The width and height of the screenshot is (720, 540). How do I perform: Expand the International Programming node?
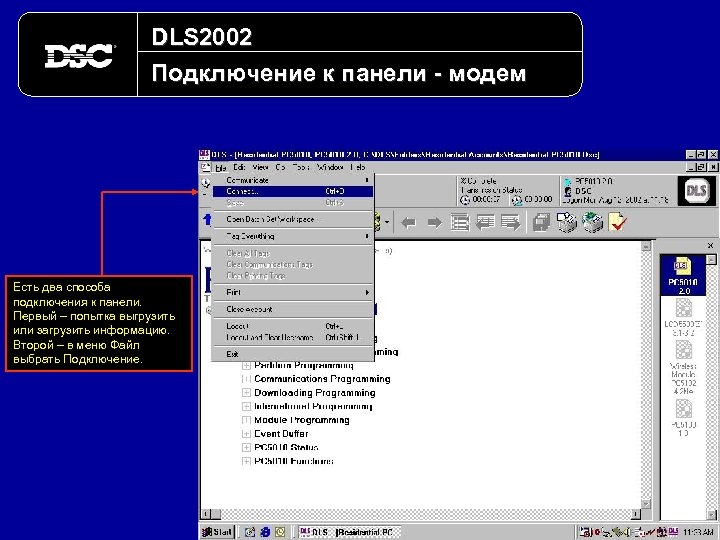point(246,407)
